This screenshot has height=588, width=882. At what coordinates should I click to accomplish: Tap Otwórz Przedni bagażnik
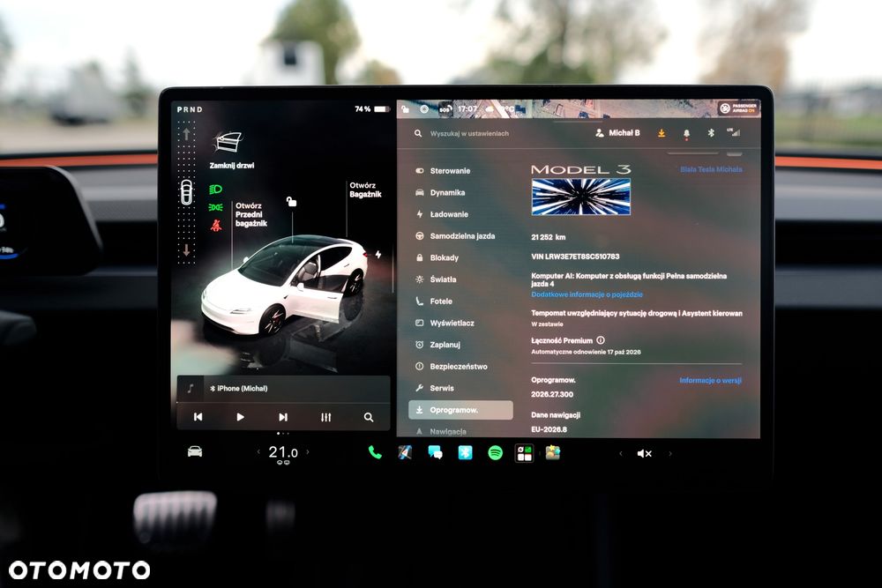click(250, 215)
